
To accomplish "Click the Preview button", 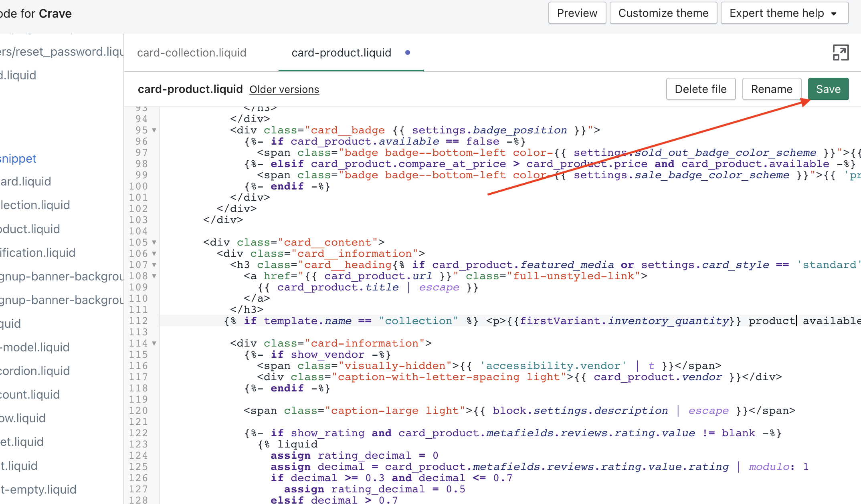I will (x=577, y=13).
